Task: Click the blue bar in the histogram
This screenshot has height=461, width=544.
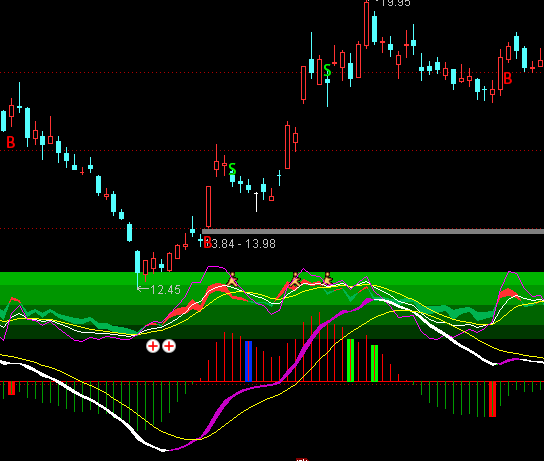Action: [248, 361]
